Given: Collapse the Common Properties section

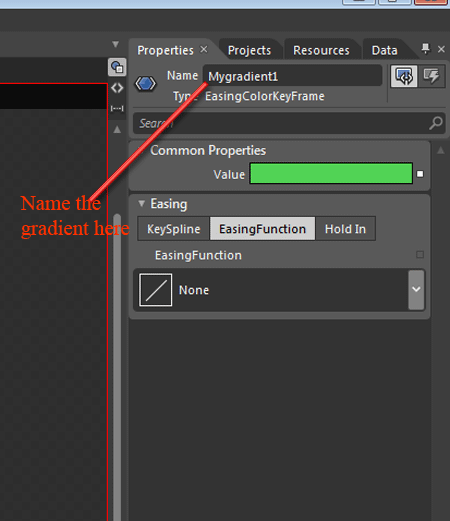Looking at the screenshot, I should pyautogui.click(x=142, y=150).
